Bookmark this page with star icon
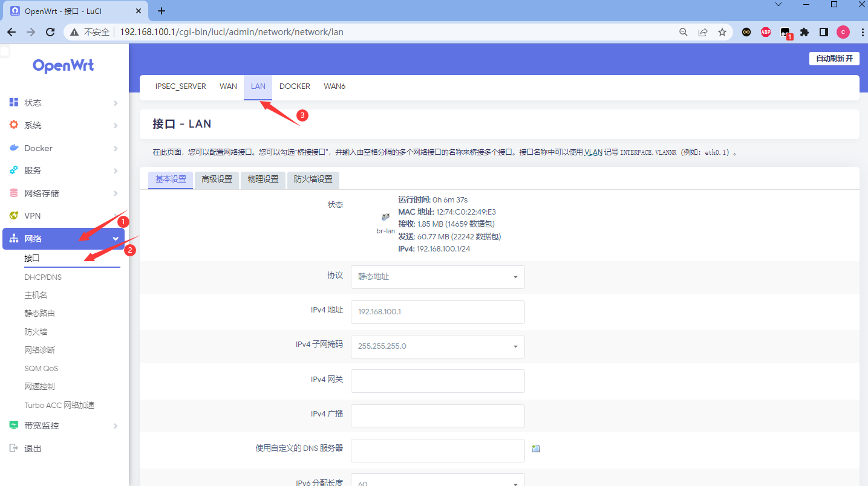The image size is (868, 486). pyautogui.click(x=722, y=32)
